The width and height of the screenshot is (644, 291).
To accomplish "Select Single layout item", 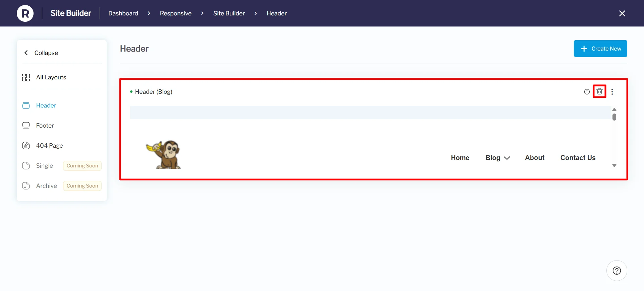I will pyautogui.click(x=44, y=166).
